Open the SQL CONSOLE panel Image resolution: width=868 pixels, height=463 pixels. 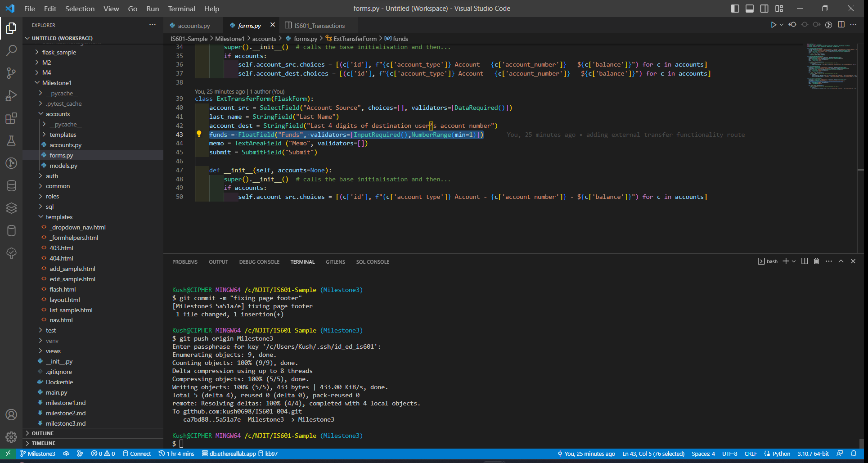click(x=373, y=261)
